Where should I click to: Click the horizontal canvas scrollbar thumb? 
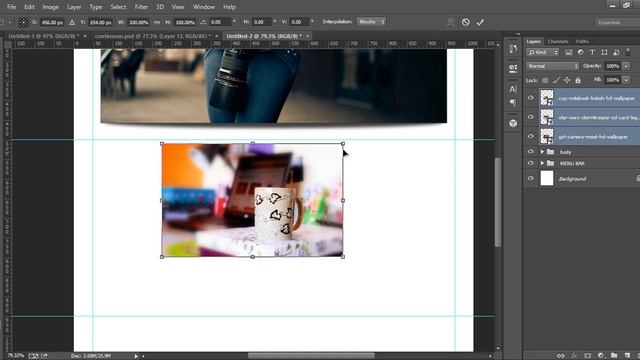(x=311, y=356)
